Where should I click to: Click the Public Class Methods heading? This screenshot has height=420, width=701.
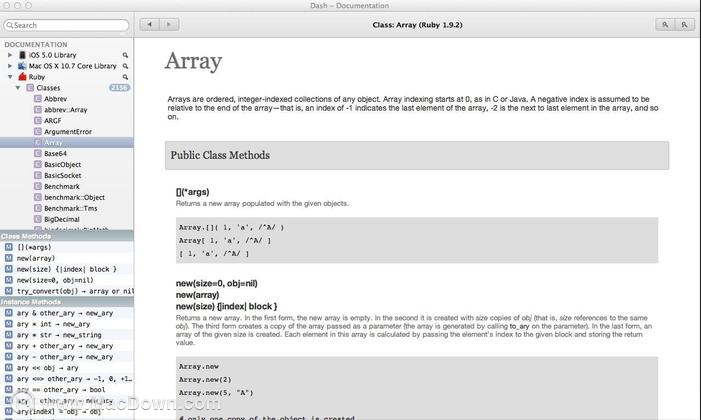tap(220, 155)
